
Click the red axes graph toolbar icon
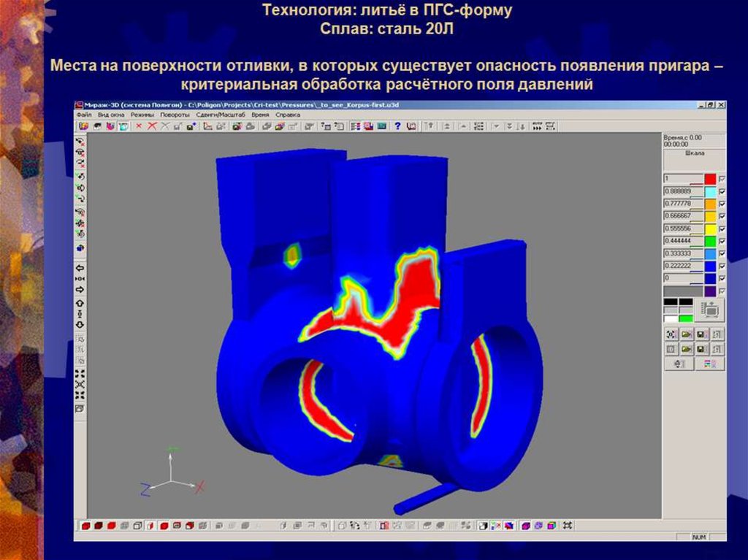(x=207, y=126)
